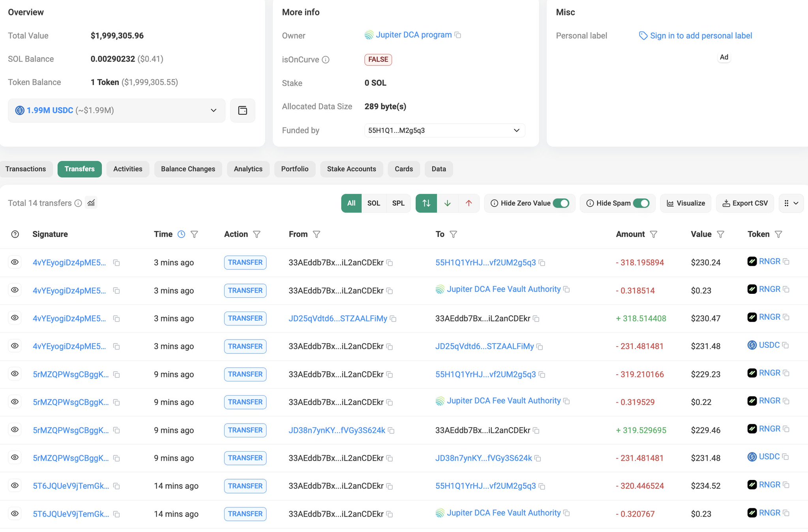Click the eye icon on the first transfer row

15,262
